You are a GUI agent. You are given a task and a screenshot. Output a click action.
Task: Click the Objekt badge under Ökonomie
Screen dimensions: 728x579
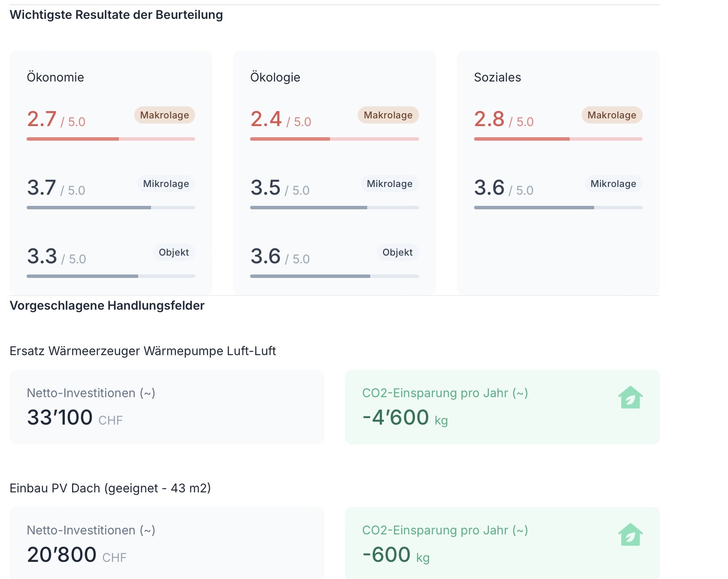(x=174, y=252)
